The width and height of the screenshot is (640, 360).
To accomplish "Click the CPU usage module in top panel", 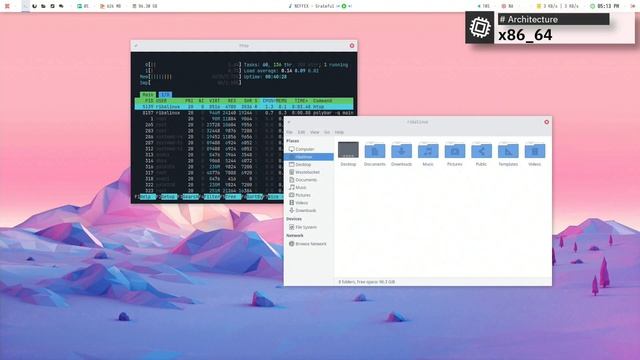I will tap(83, 6).
